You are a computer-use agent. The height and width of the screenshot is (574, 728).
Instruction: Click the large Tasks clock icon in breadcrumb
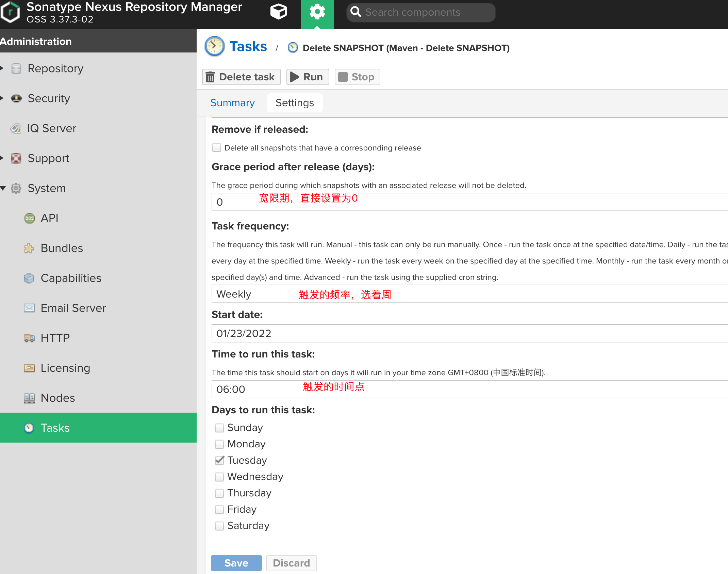pos(214,46)
